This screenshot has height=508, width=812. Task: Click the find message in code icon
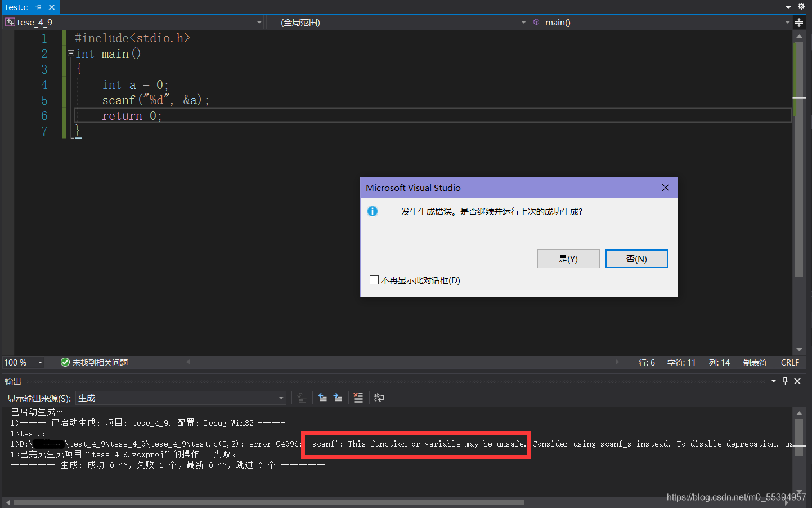302,398
